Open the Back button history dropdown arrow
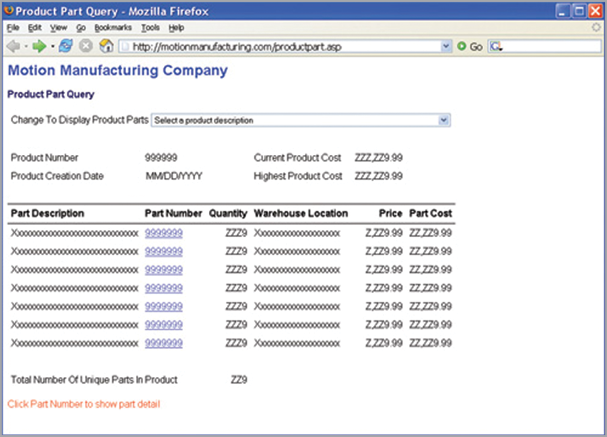 (x=26, y=46)
